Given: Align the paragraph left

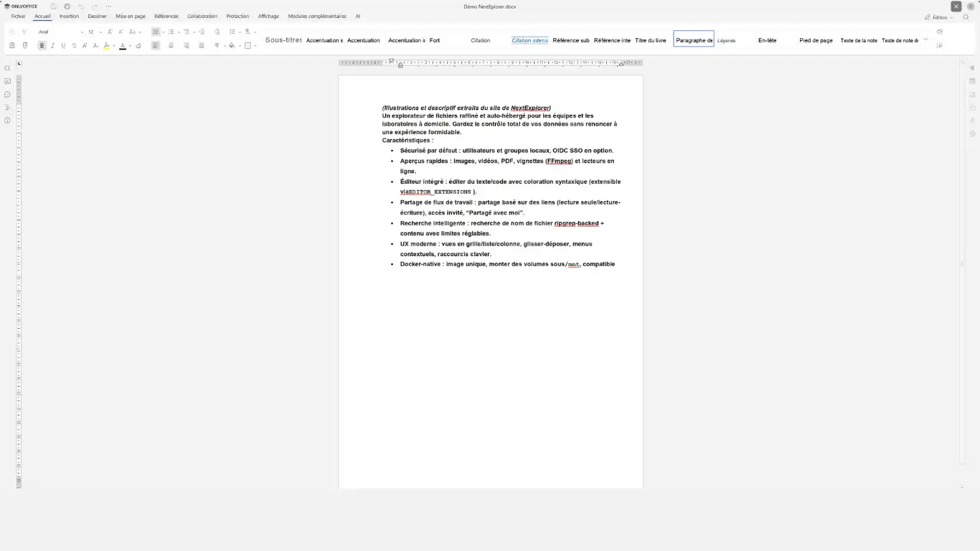Looking at the screenshot, I should 156,45.
